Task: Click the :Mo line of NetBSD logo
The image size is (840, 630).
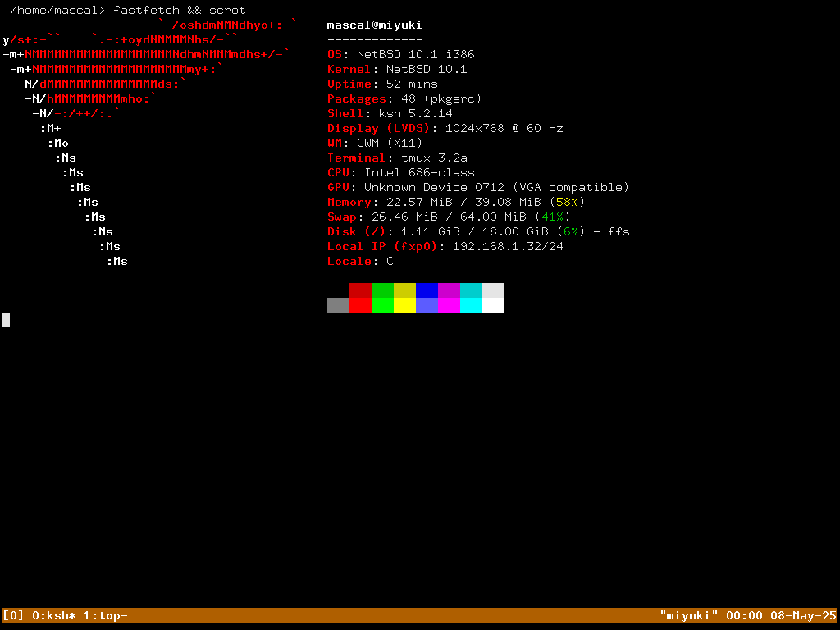Action: click(x=58, y=143)
